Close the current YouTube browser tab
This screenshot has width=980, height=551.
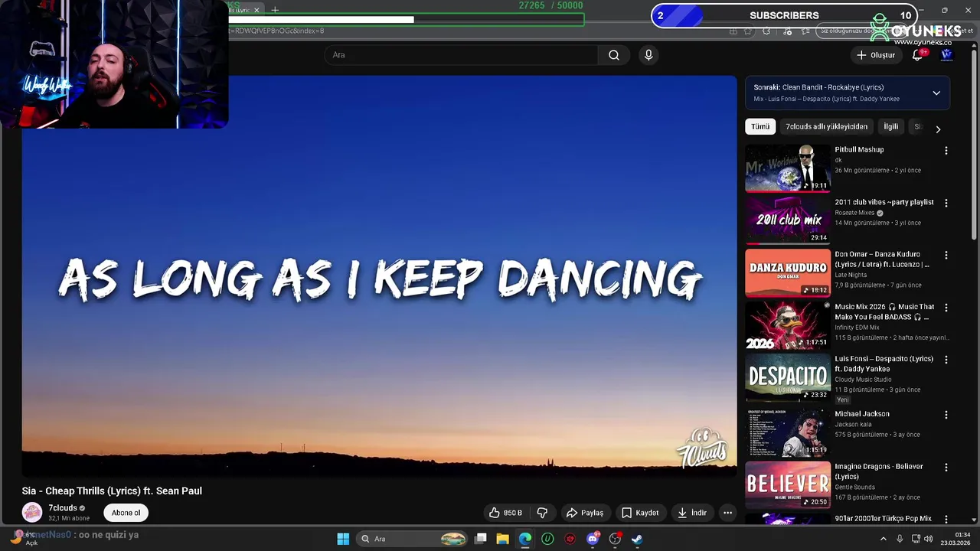(256, 10)
